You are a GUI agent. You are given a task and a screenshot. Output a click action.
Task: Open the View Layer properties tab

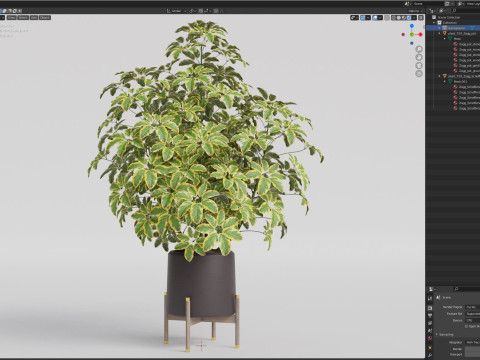(430, 323)
